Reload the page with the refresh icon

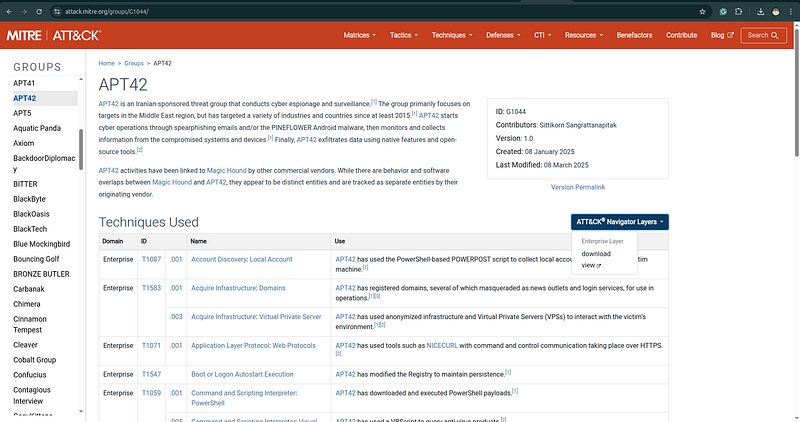coord(39,11)
